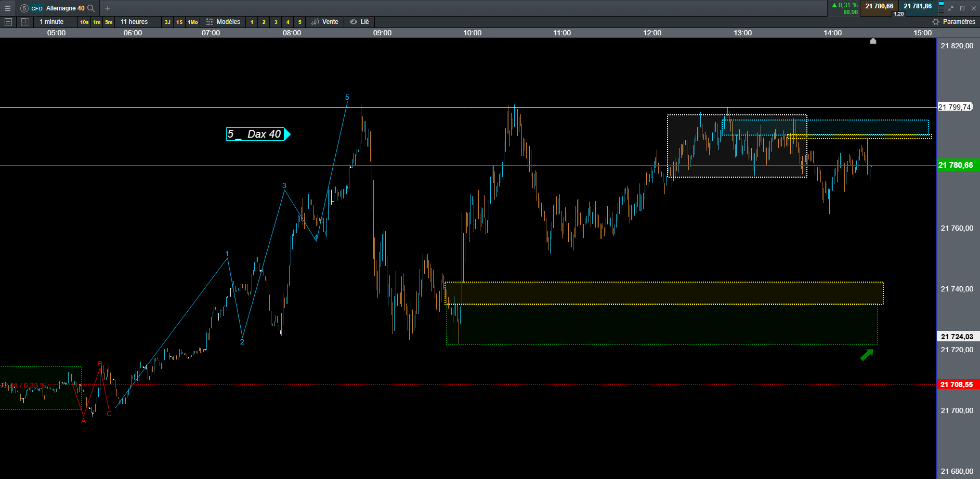
Task: Select the green up arrow drawn on the chart
Action: (867, 355)
